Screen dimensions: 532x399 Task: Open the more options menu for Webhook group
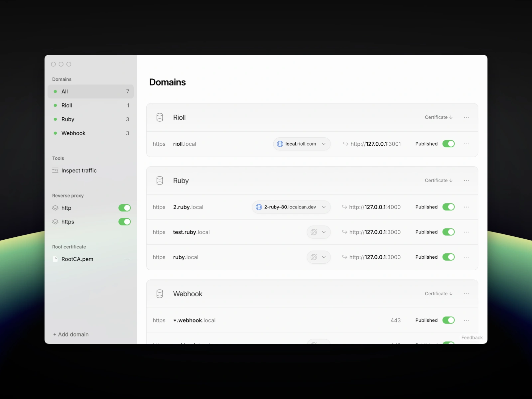466,294
